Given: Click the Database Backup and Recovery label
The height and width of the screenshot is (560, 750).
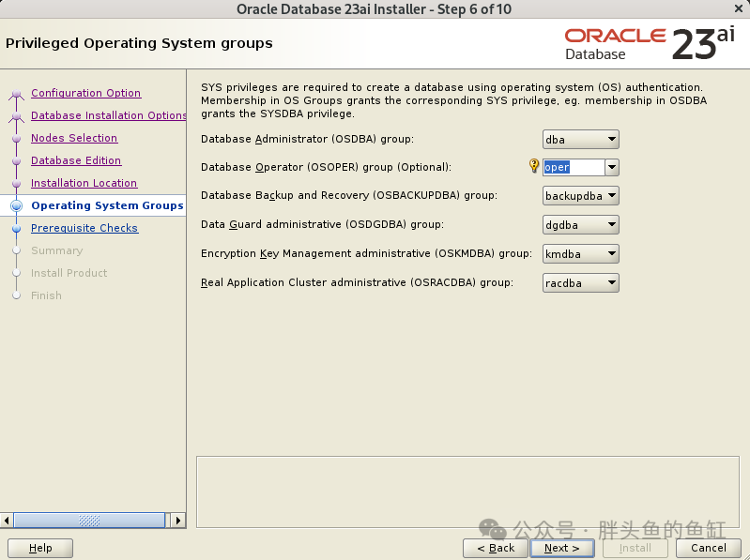Looking at the screenshot, I should tap(349, 195).
